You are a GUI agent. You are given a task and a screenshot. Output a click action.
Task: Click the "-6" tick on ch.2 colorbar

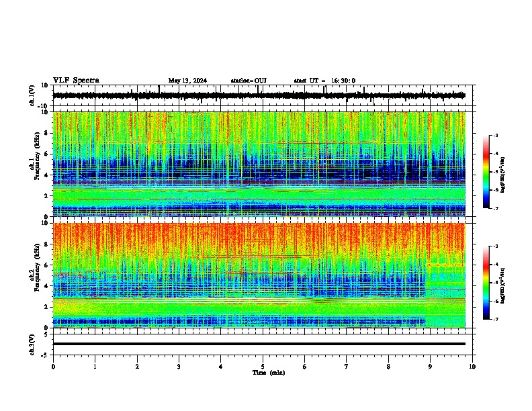(495, 301)
